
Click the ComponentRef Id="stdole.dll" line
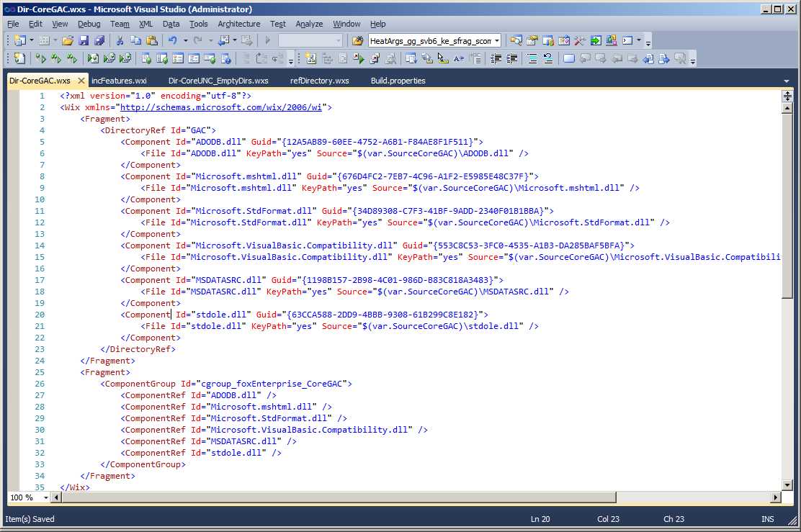(x=201, y=453)
